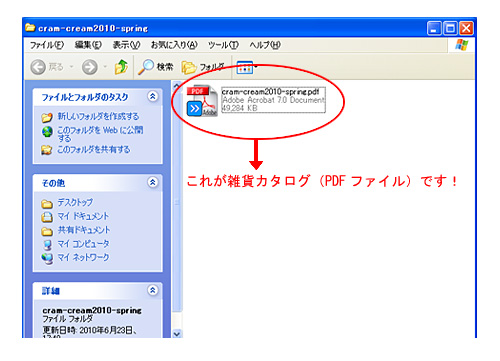Open the お気に入り(A) menu
The image size is (500, 361).
tap(174, 45)
